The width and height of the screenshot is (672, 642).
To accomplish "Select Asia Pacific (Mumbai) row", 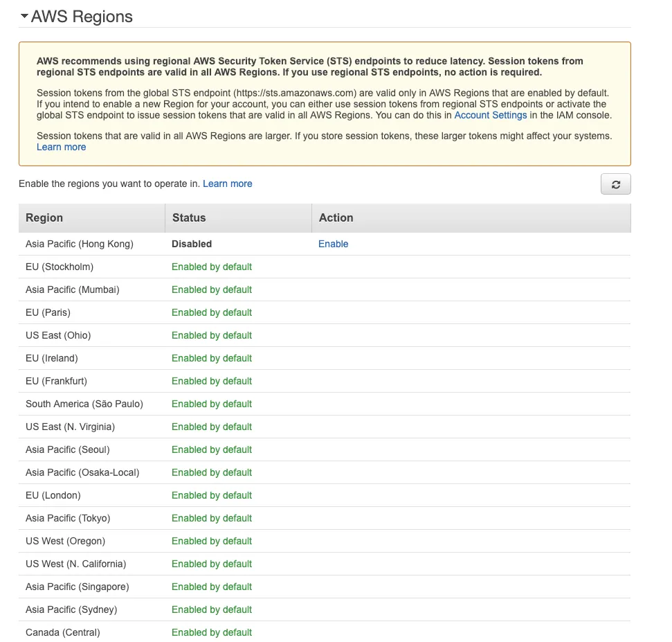I will (325, 289).
